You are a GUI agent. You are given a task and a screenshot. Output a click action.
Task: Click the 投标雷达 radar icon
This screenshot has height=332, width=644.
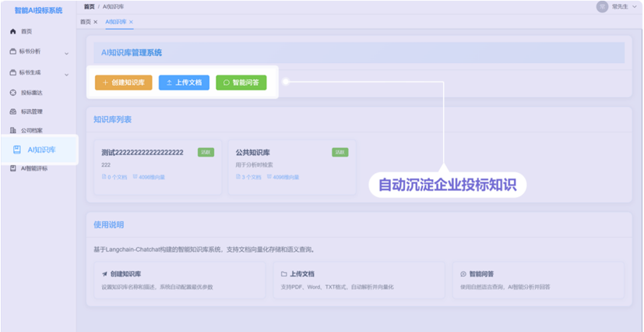click(13, 92)
